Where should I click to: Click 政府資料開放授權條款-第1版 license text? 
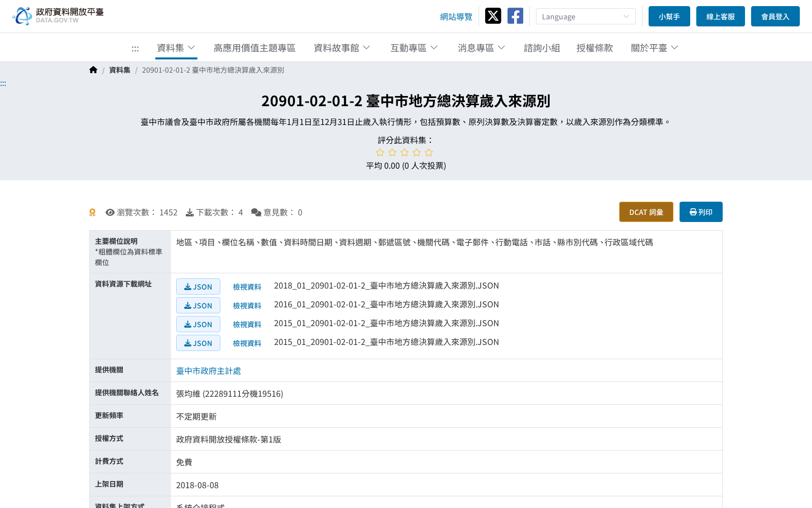click(x=228, y=439)
